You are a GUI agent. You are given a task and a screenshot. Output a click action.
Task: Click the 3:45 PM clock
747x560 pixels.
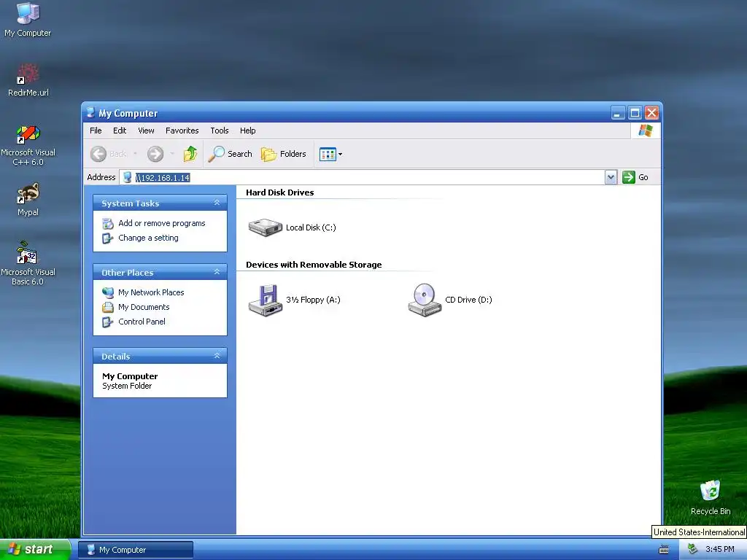pos(719,550)
